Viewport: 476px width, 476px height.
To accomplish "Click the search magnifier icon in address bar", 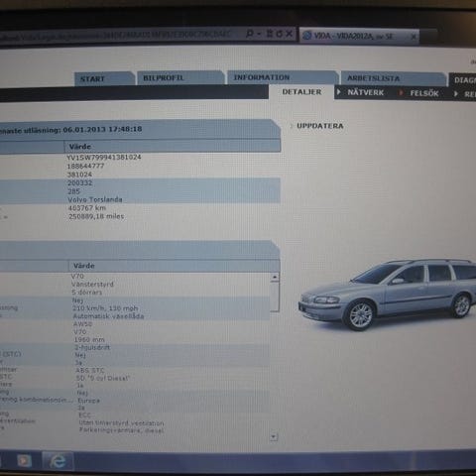I will click(x=250, y=34).
